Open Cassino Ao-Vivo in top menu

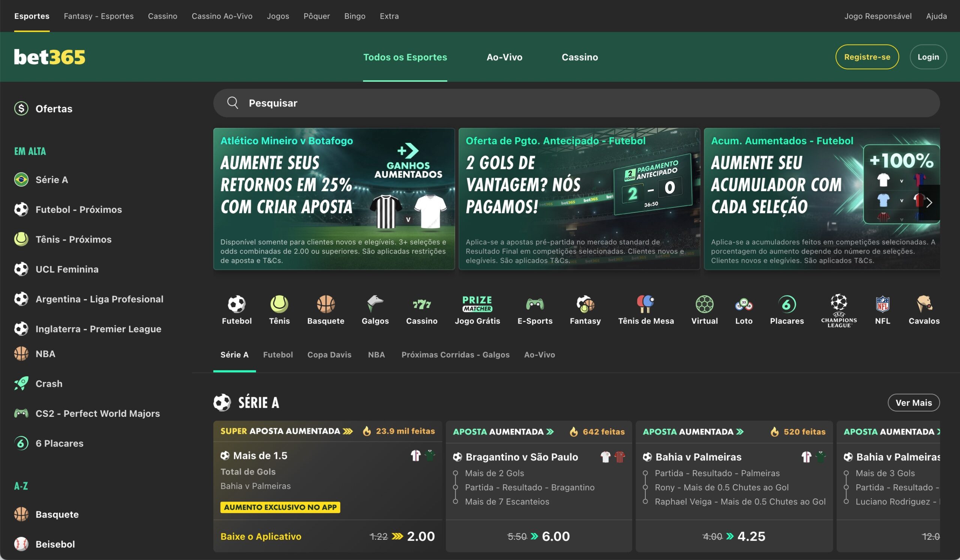pos(222,16)
